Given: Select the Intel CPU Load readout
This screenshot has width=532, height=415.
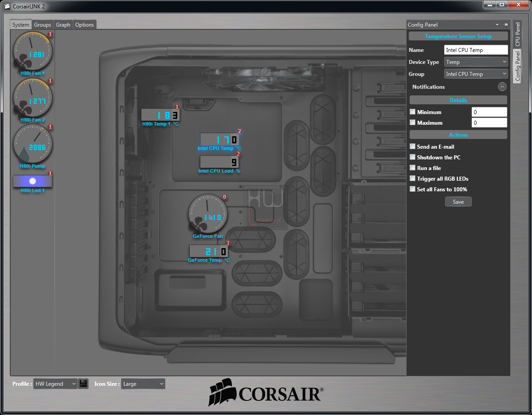Looking at the screenshot, I should tap(219, 162).
